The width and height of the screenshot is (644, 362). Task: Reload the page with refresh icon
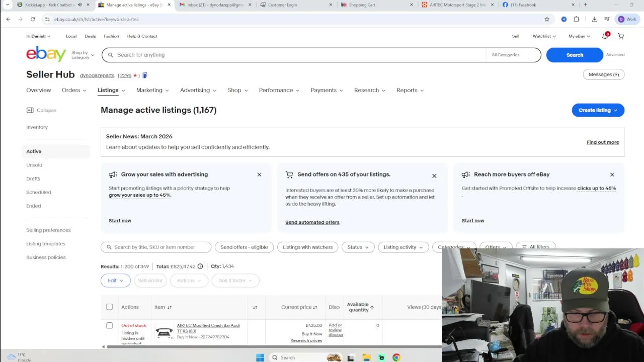point(33,19)
